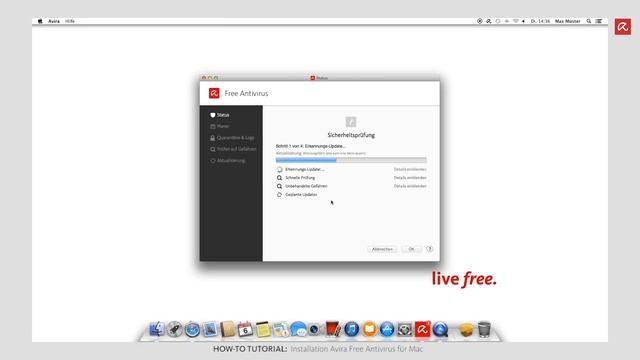The image size is (640, 360).
Task: Click the Abbrechen button
Action: click(382, 249)
